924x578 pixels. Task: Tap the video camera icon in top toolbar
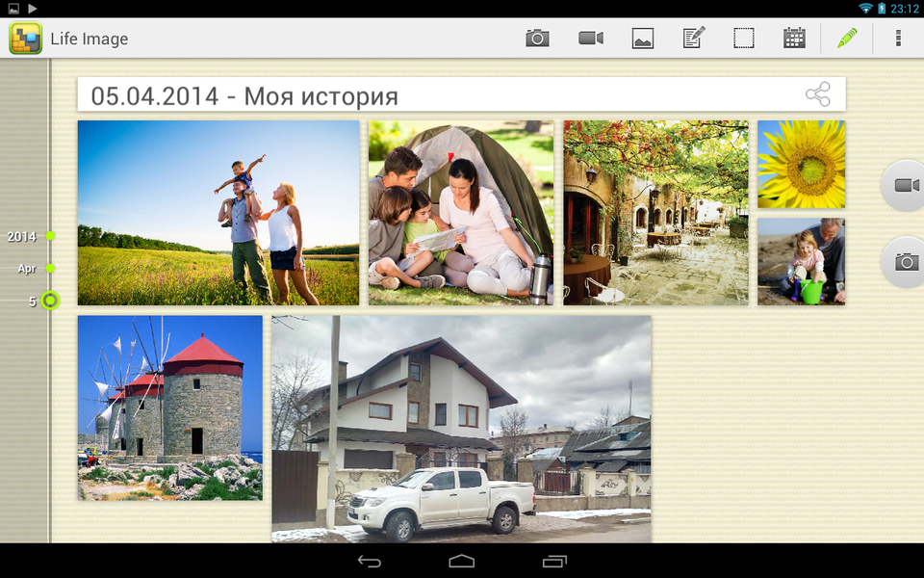pyautogui.click(x=590, y=39)
